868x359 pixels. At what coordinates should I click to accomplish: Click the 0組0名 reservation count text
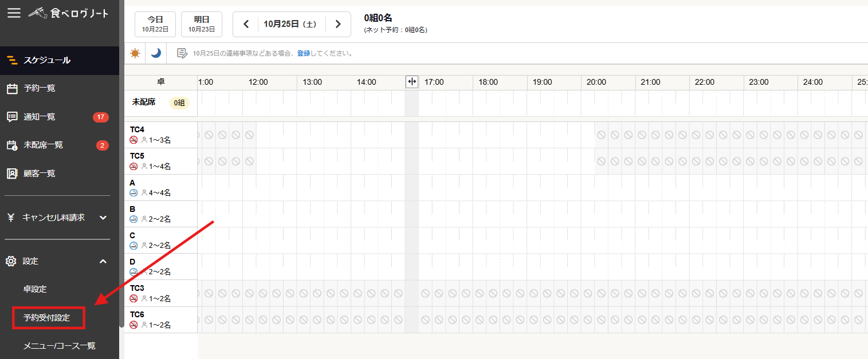coord(378,18)
